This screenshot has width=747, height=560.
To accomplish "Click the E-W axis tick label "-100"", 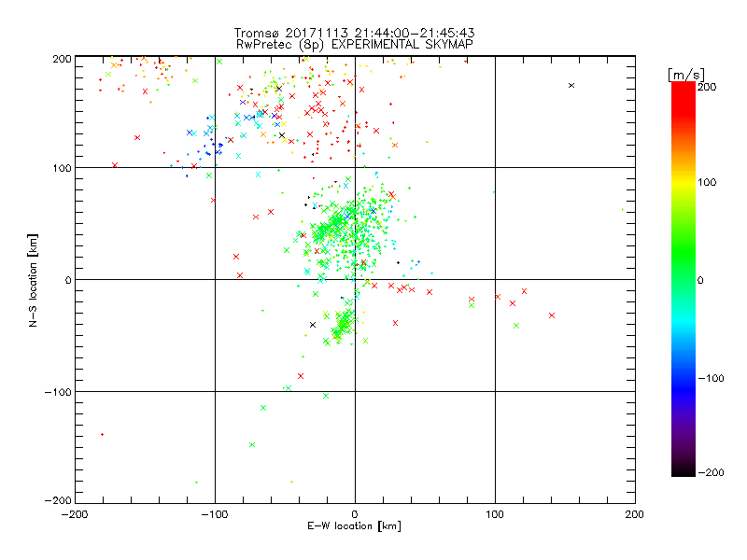I will (x=215, y=514).
